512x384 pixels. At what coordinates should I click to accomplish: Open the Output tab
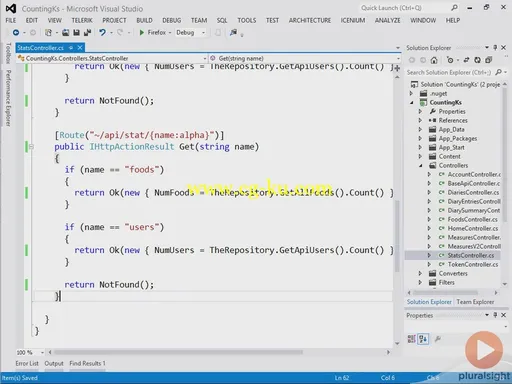[x=54, y=363]
